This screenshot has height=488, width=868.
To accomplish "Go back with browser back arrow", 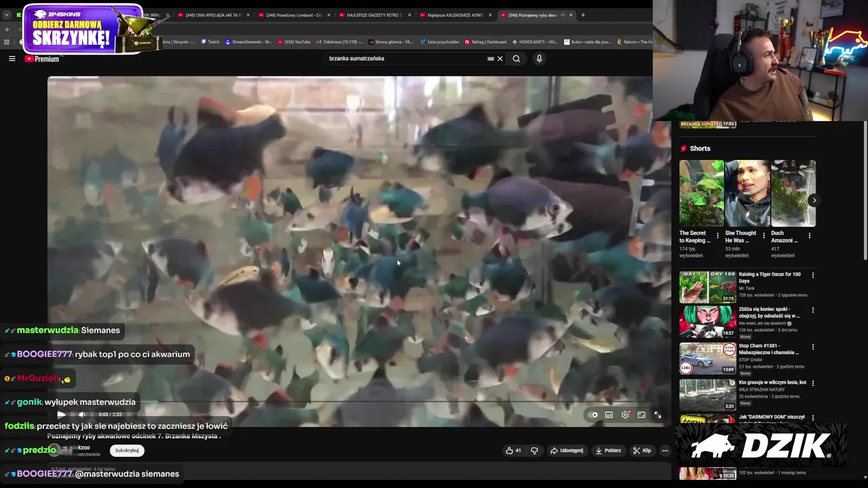I will click(7, 29).
